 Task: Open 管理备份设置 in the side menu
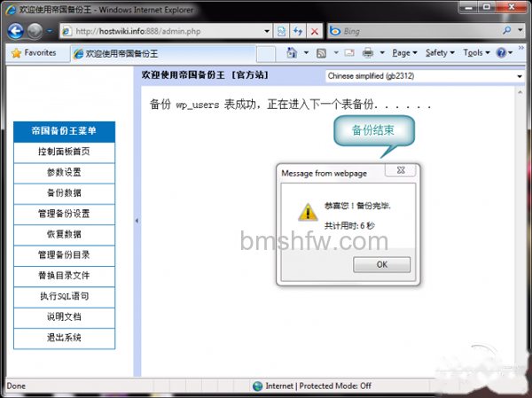pos(64,214)
